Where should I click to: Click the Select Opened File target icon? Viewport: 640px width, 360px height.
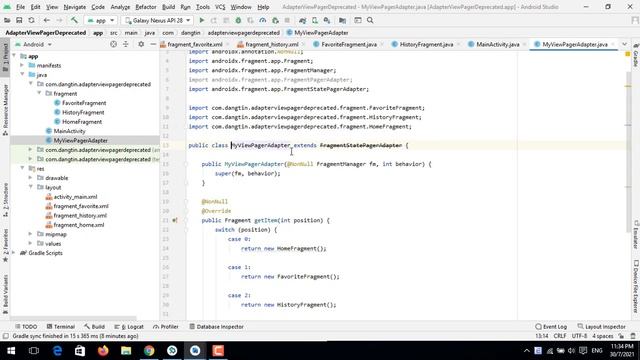point(113,44)
